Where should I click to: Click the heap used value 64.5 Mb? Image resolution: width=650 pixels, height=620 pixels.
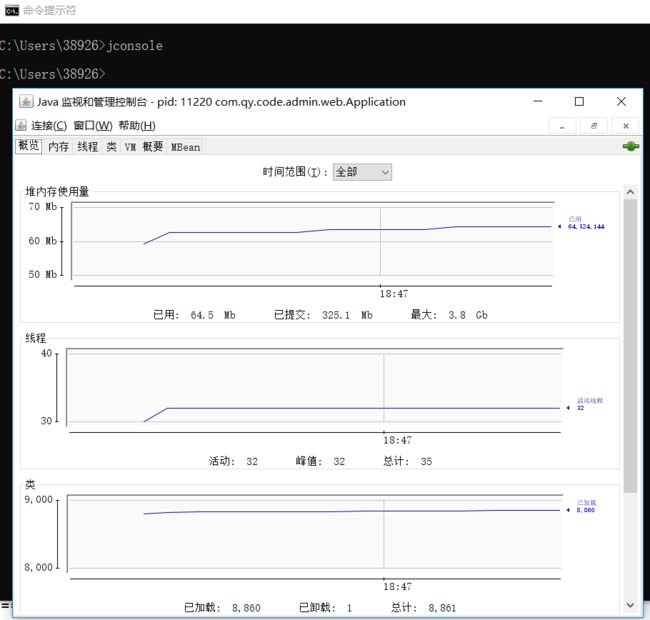click(213, 315)
